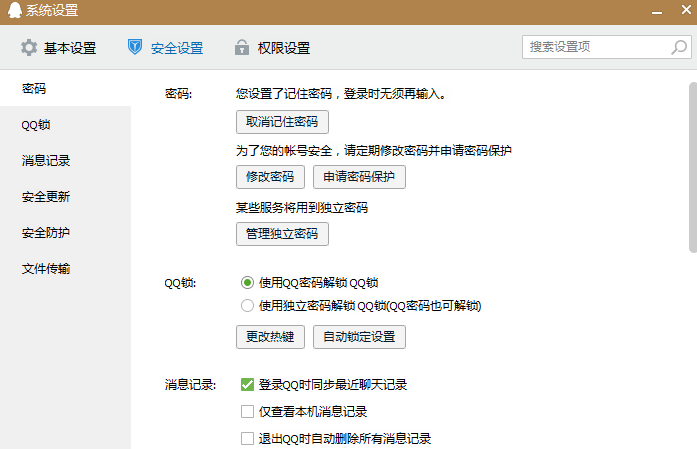
Task: Switch to the 安全设置 tab
Action: [165, 48]
